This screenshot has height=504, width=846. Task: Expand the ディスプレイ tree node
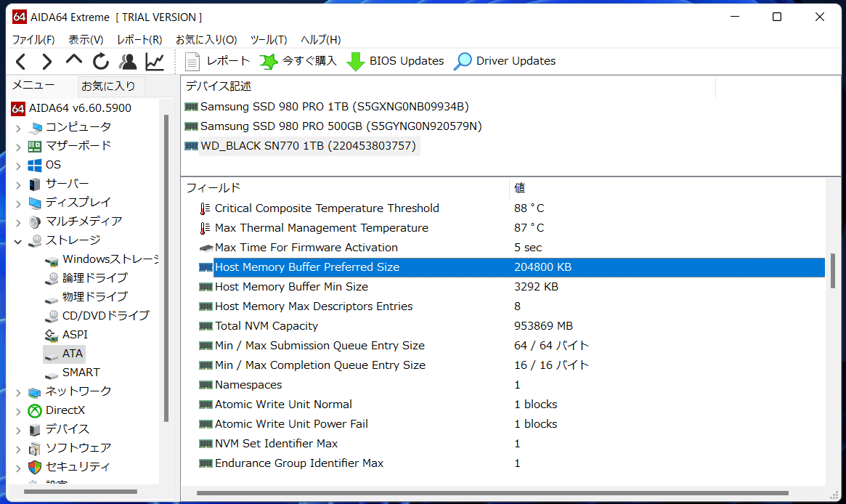point(18,203)
